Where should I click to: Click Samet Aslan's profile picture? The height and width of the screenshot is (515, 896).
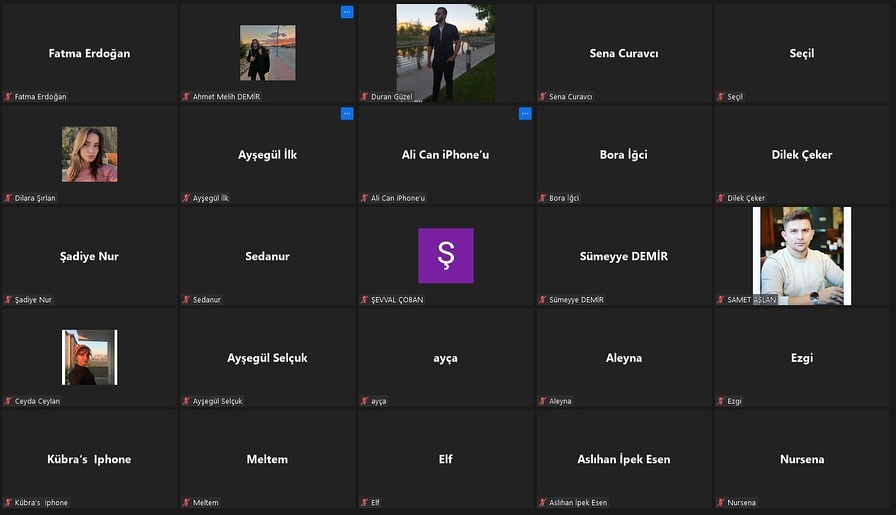(x=801, y=255)
